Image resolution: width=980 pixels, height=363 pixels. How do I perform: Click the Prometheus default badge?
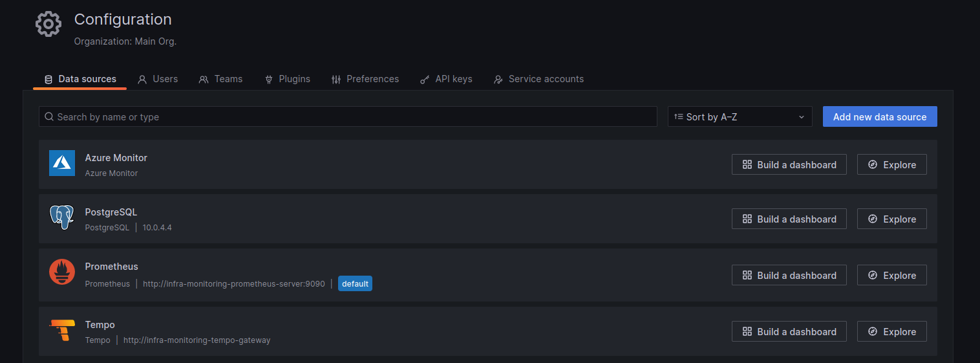click(x=355, y=283)
